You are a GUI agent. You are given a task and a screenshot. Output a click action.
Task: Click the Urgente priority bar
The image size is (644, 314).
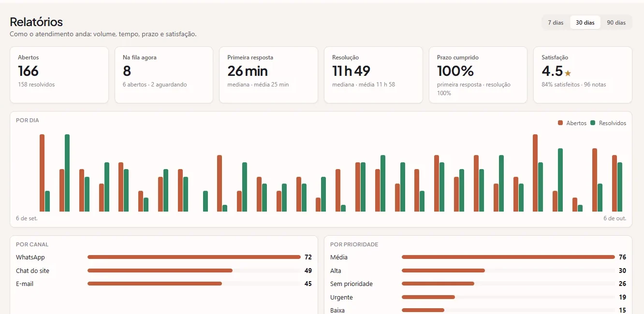pos(428,297)
